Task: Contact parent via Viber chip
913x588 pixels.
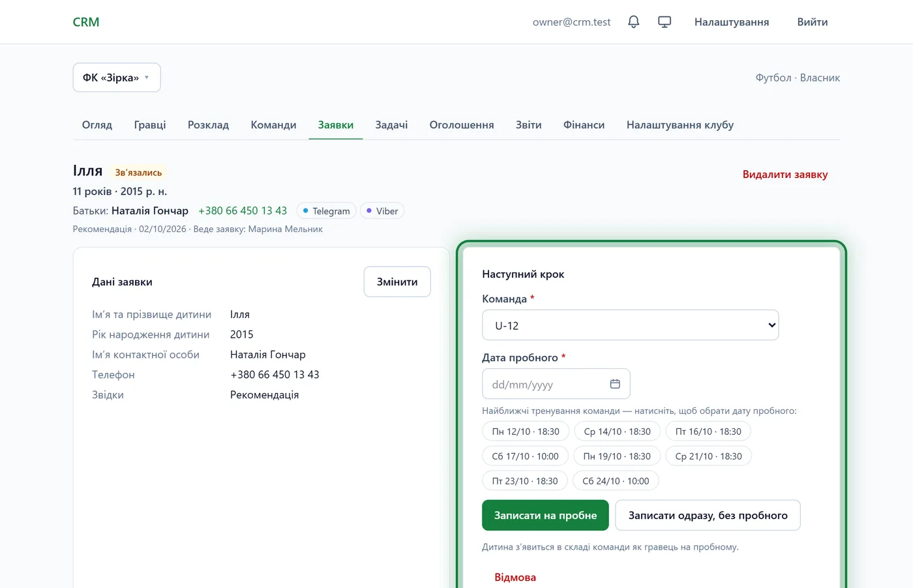Action: click(382, 211)
